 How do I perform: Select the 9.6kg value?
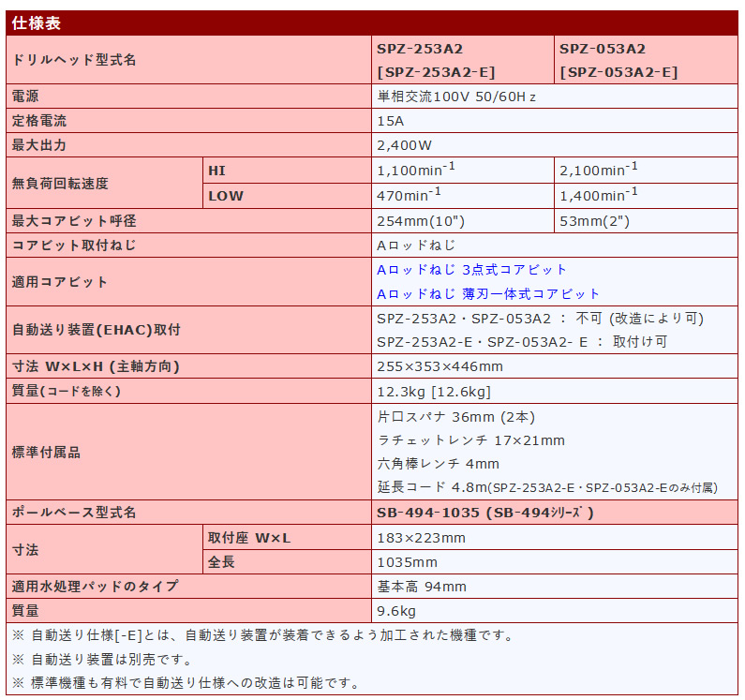(x=396, y=611)
